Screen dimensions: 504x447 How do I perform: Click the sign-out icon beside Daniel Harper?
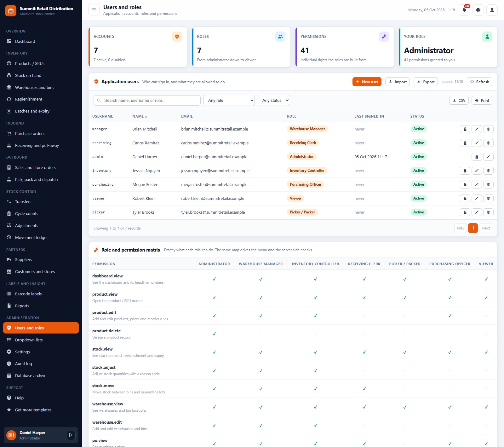pyautogui.click(x=71, y=435)
